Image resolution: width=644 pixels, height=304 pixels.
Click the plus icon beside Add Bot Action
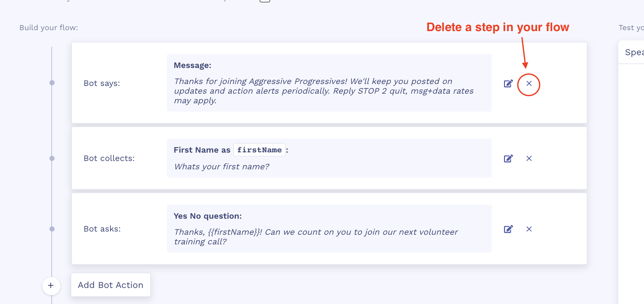click(51, 285)
